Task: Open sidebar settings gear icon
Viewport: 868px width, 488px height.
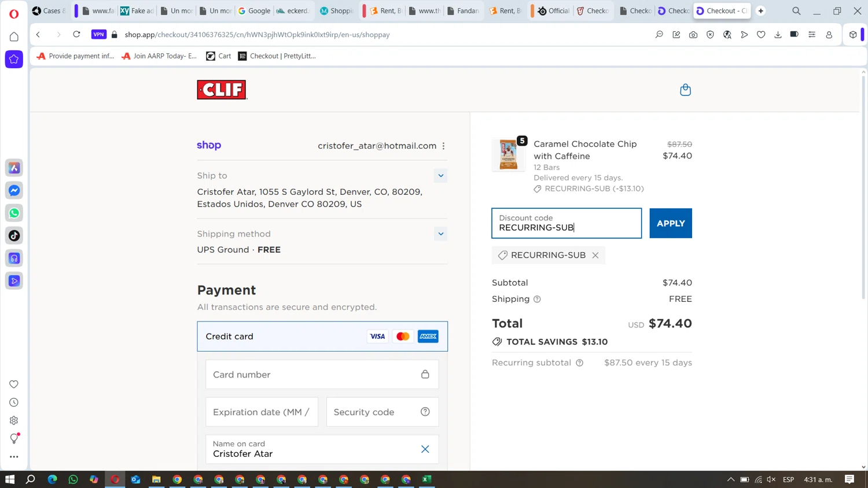Action: click(14, 420)
